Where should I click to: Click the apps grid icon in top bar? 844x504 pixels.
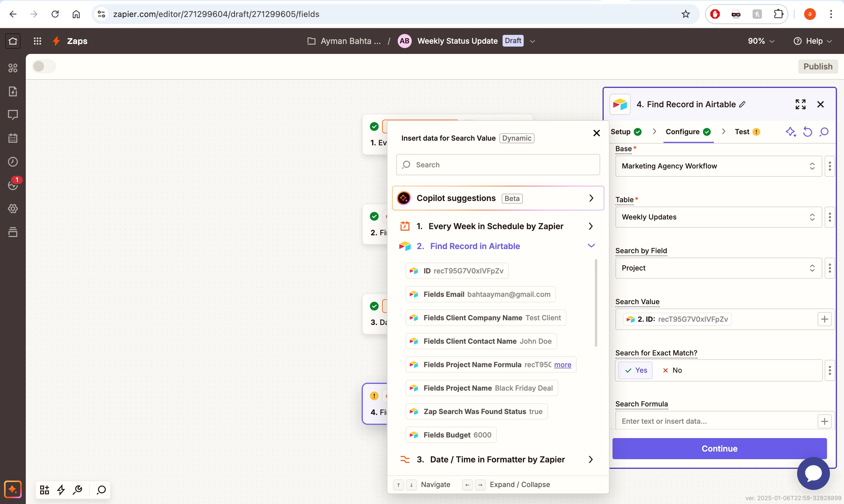[37, 41]
